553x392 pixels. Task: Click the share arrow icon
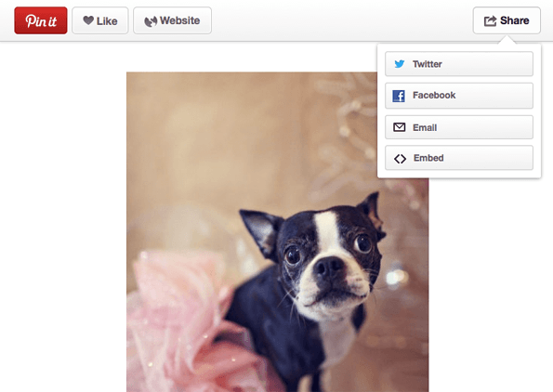click(x=490, y=20)
